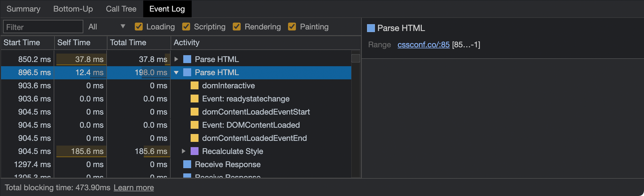The image size is (644, 196).
Task: Click the purple Recalculate Style icon
Action: (195, 151)
